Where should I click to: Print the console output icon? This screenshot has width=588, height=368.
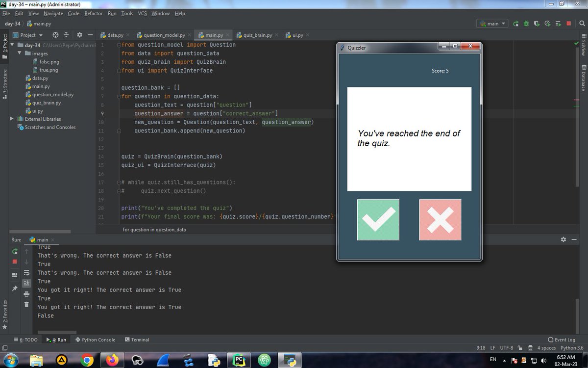pos(27,294)
